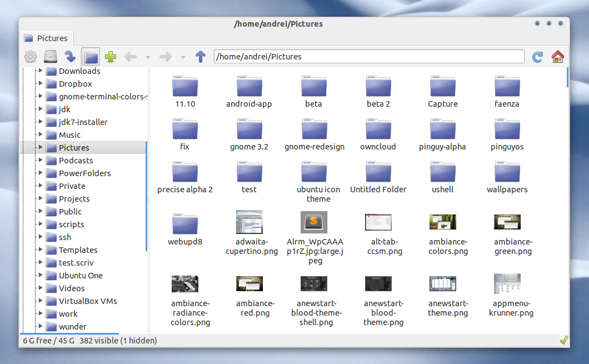Click the Home icon at the toolbar's right

click(558, 56)
